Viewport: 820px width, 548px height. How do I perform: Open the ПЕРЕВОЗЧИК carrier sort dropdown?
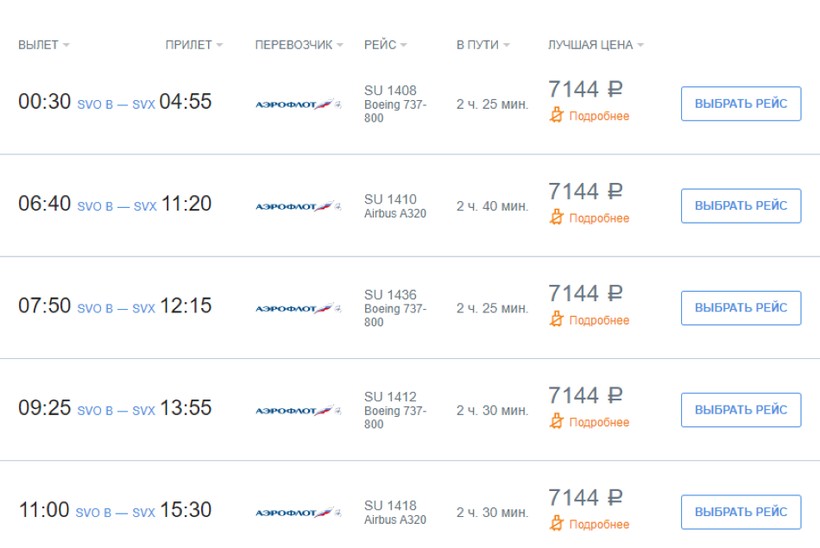coord(299,45)
